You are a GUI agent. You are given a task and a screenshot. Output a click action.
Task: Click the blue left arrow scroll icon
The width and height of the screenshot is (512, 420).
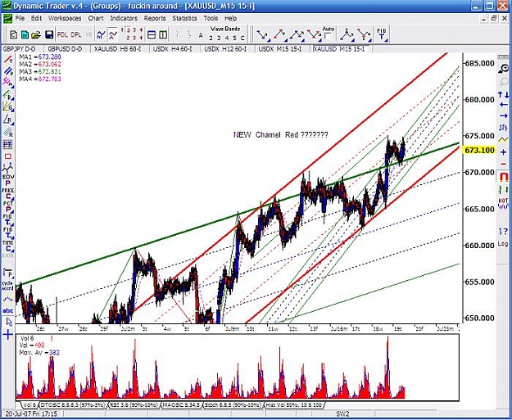click(x=503, y=105)
